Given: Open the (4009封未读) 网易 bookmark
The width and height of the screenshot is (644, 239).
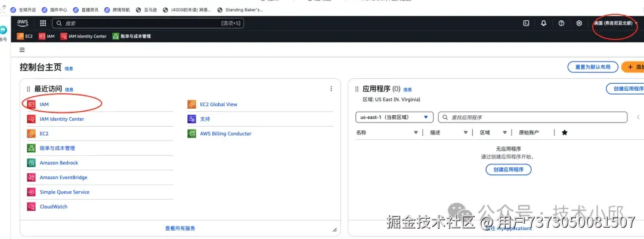Looking at the screenshot, I should (187, 10).
